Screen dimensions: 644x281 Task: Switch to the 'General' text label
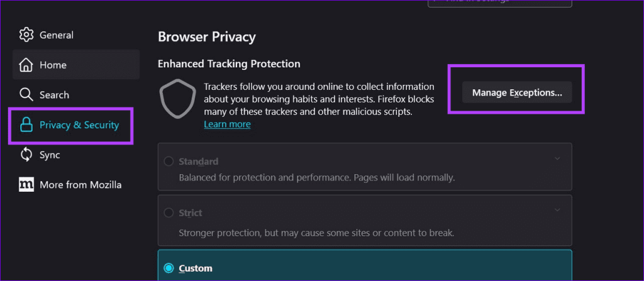(57, 35)
